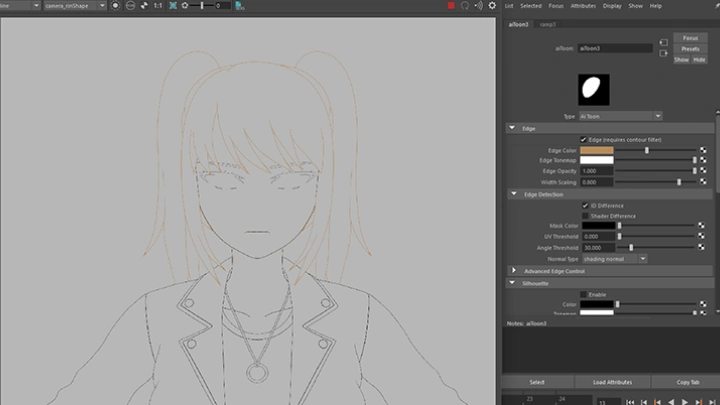This screenshot has width=720, height=405.
Task: Click the Edge Opacity map connection icon
Action: tap(703, 170)
